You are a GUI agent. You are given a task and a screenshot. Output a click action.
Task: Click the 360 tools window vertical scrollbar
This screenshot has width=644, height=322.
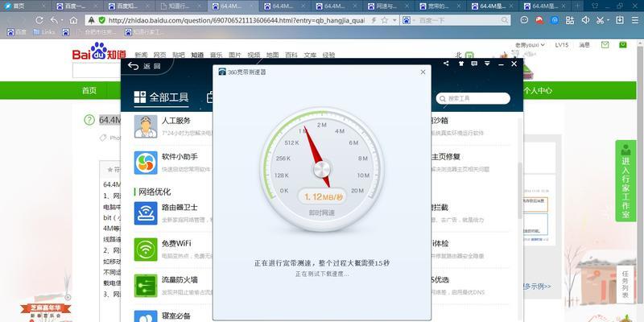click(x=520, y=191)
